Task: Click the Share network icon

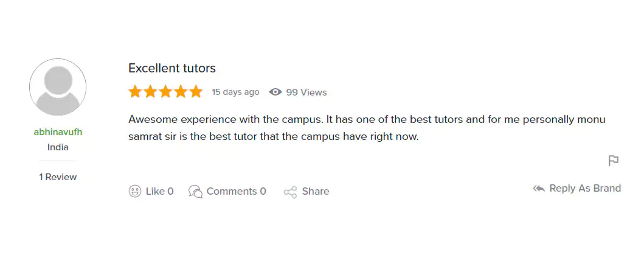Action: 290,192
